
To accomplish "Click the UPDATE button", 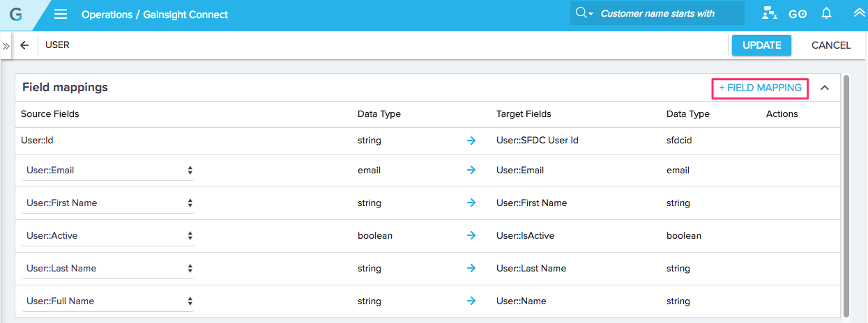I will point(761,45).
